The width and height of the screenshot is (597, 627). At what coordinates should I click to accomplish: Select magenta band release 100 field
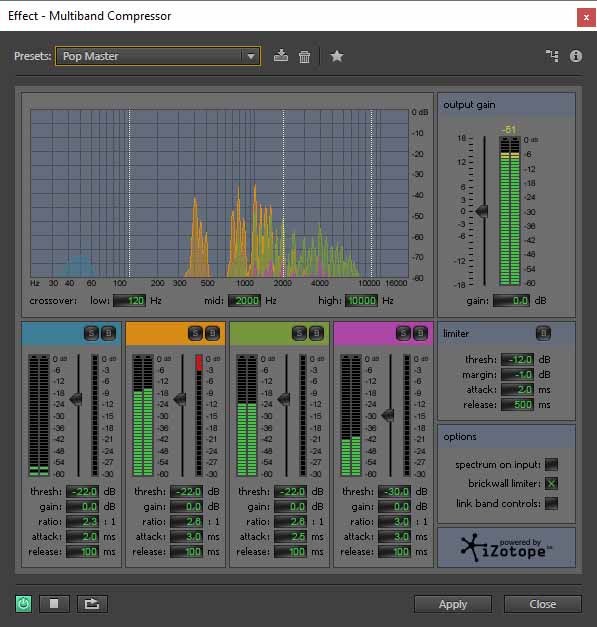394,552
